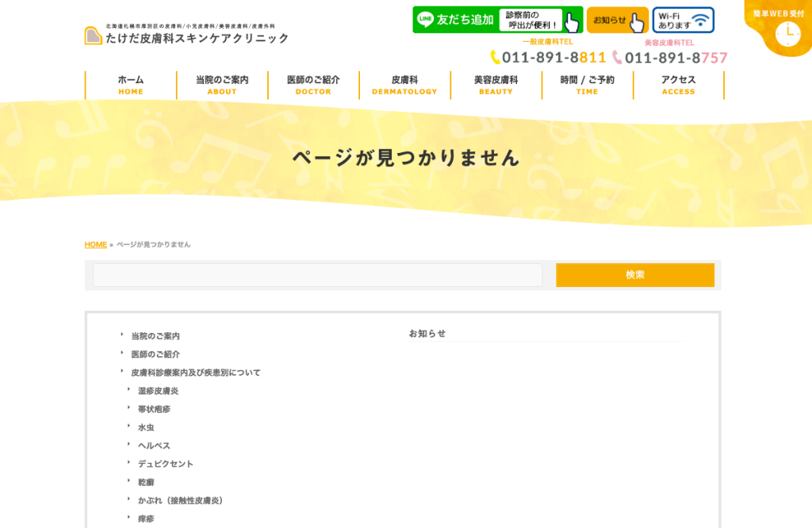Focus the search text field
812x528 pixels.
(317, 275)
